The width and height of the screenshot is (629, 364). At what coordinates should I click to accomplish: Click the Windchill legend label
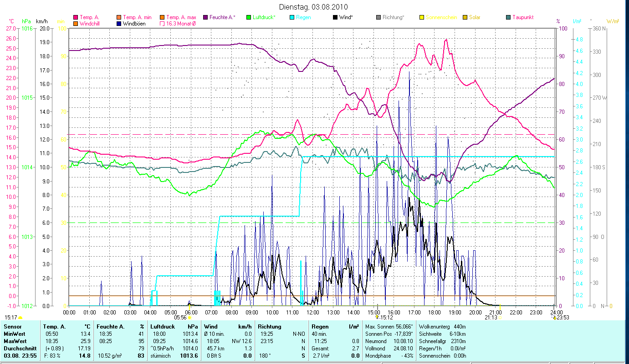(x=90, y=24)
